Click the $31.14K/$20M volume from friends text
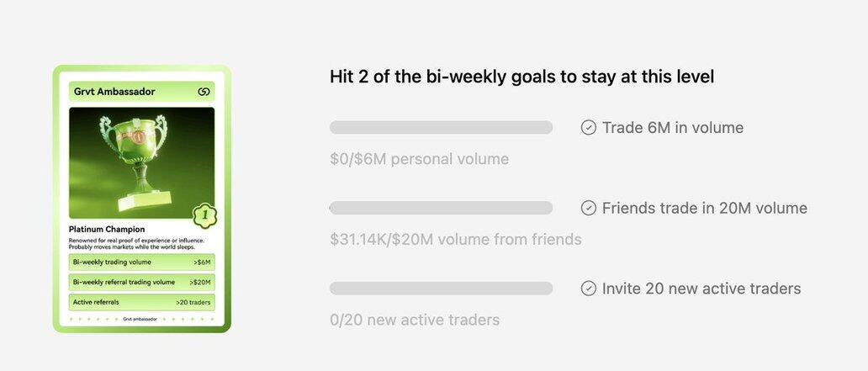This screenshot has width=868, height=371. tap(455, 239)
